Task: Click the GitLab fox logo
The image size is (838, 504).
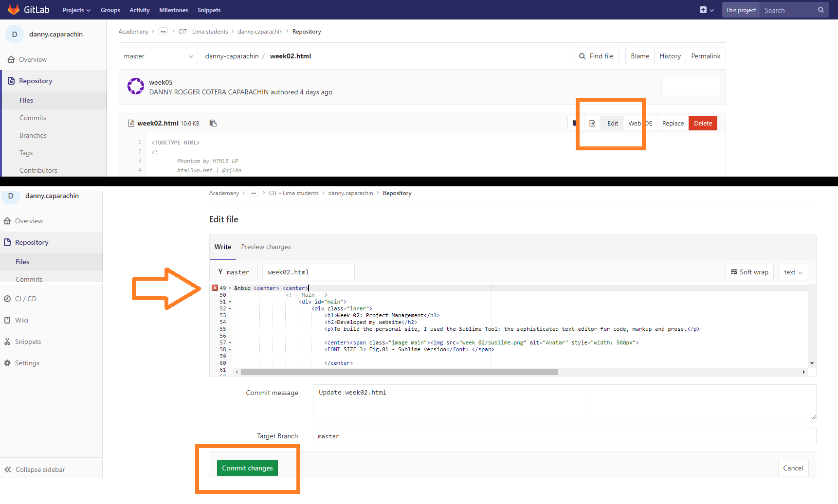Action: coord(14,10)
